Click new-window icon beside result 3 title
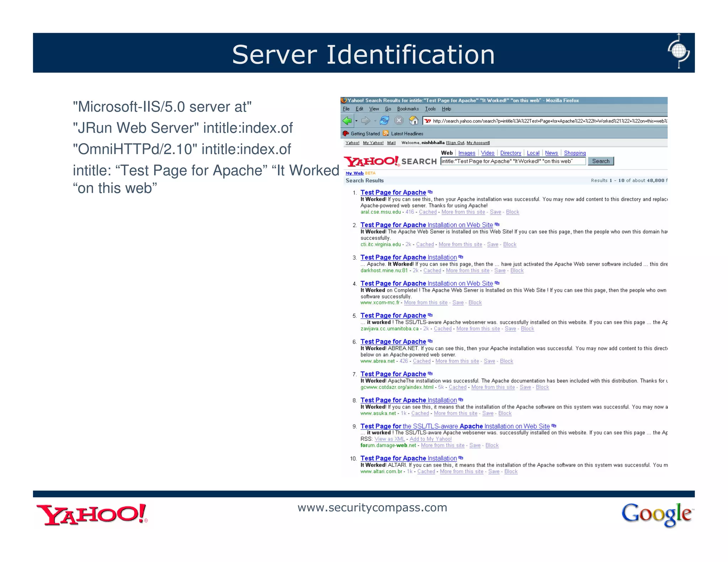 coord(461,257)
